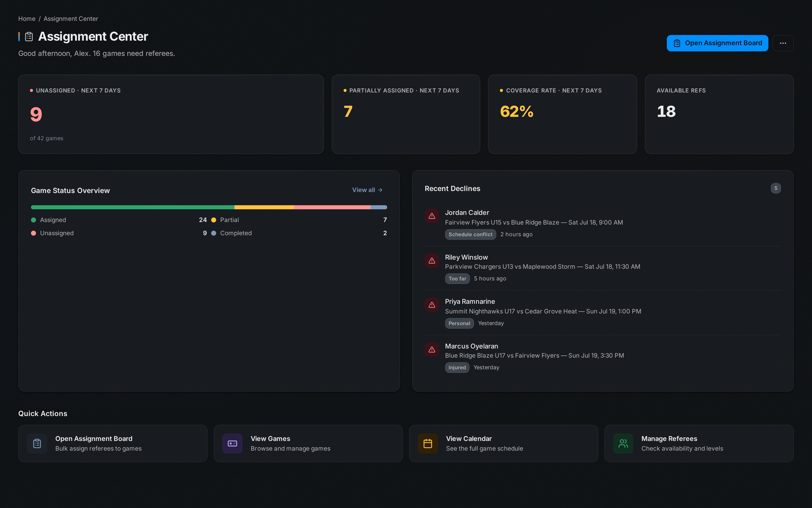
Task: Click the clipboard icon in Quick Actions Open Assignment Board
Action: [37, 443]
